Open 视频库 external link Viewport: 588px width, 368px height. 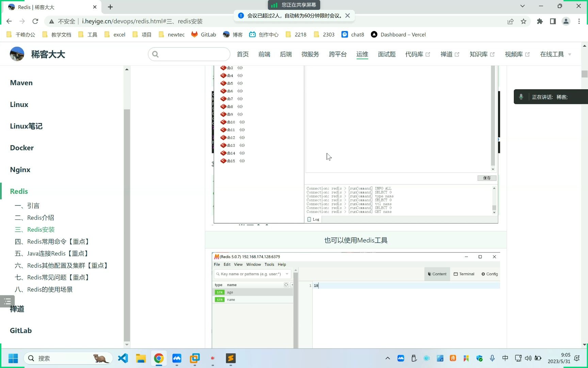[x=517, y=54]
